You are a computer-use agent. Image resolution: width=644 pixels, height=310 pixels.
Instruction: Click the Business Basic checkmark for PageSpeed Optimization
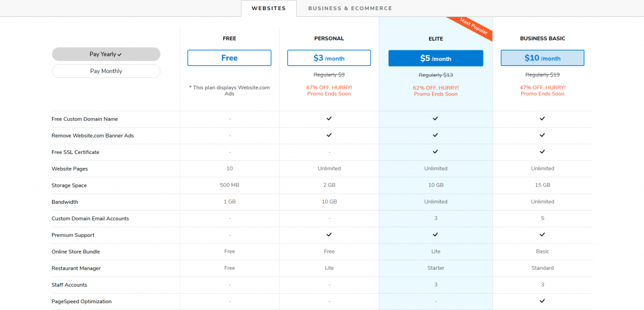point(543,301)
